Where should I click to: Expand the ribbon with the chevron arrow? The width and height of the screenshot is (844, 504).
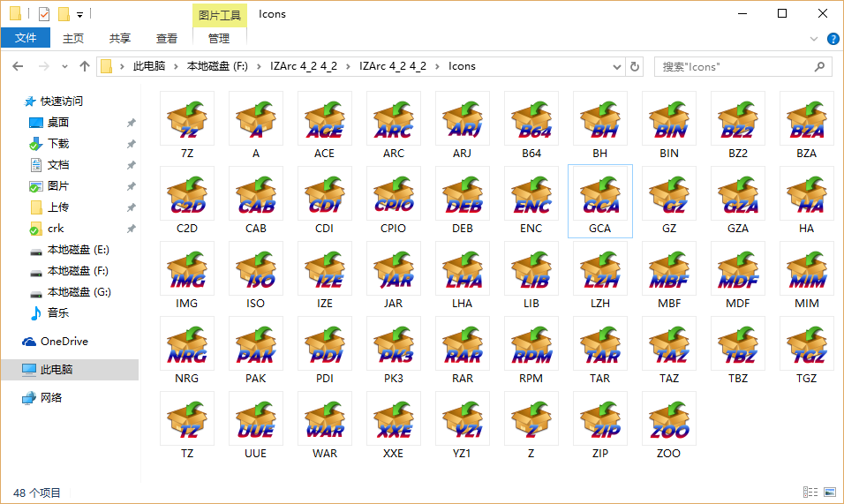(814, 39)
